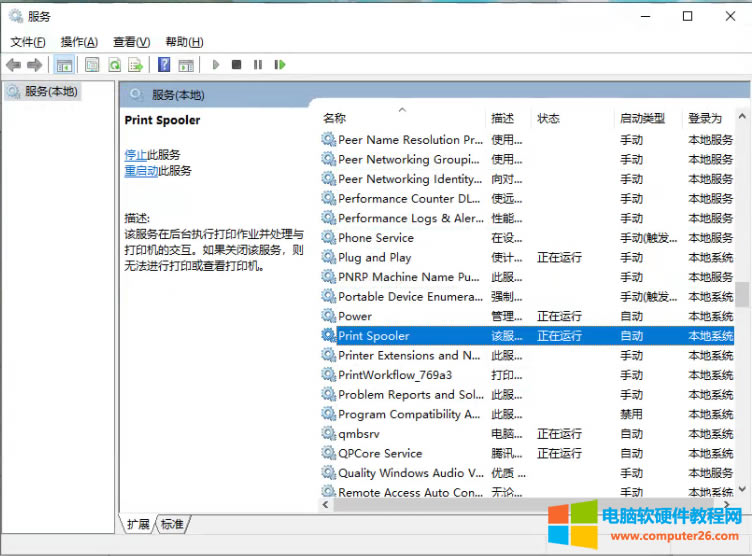
Task: Click gear icon of Power service row
Action: click(x=329, y=316)
